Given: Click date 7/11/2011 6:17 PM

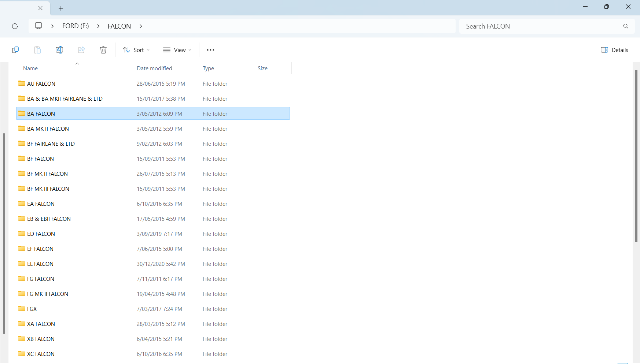Looking at the screenshot, I should pos(159,279).
